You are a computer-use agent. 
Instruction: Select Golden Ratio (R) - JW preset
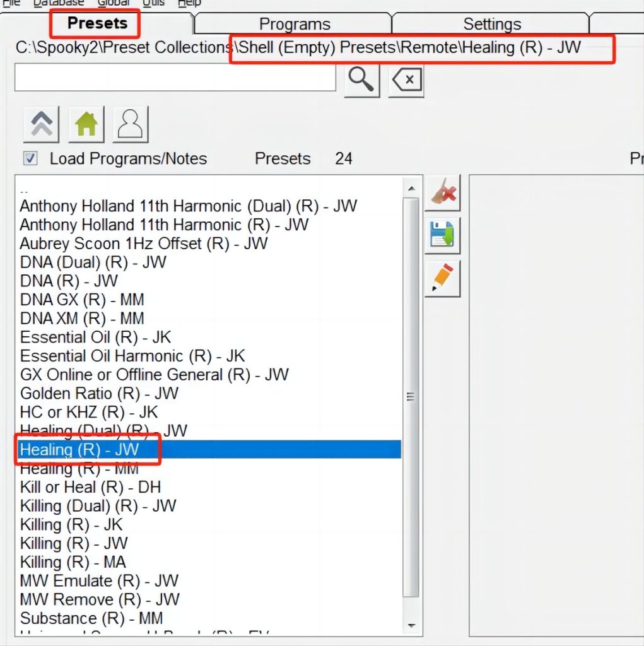[99, 393]
